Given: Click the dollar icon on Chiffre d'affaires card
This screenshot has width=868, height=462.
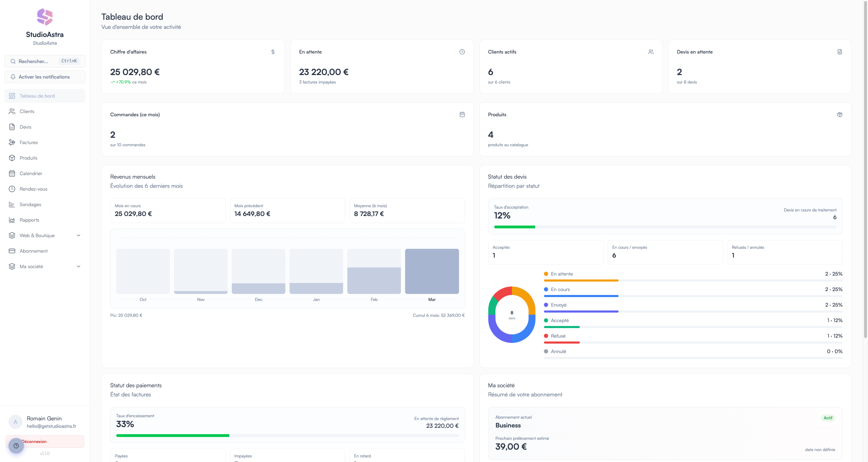Looking at the screenshot, I should click(273, 52).
